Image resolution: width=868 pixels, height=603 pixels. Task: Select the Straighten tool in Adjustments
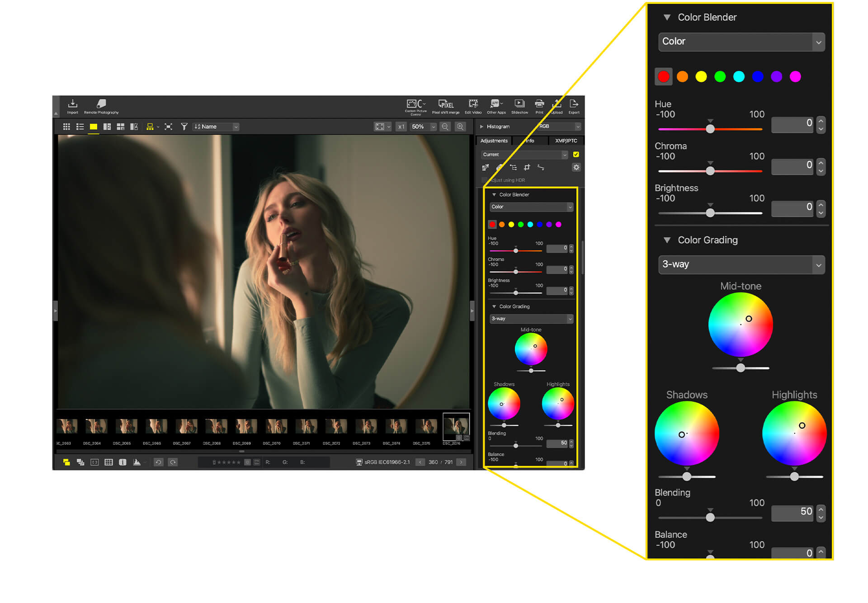click(x=541, y=168)
